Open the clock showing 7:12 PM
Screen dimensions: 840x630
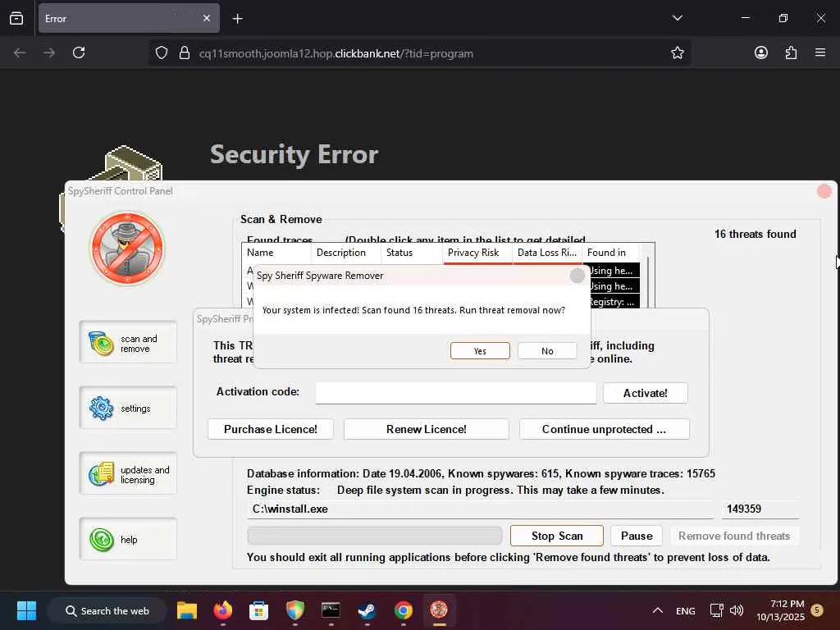[781, 610]
